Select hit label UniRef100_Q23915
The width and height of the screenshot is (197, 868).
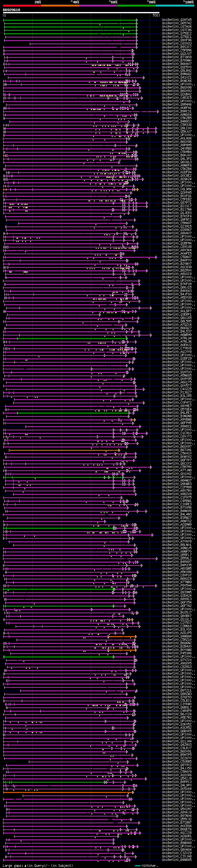pos(177,226)
